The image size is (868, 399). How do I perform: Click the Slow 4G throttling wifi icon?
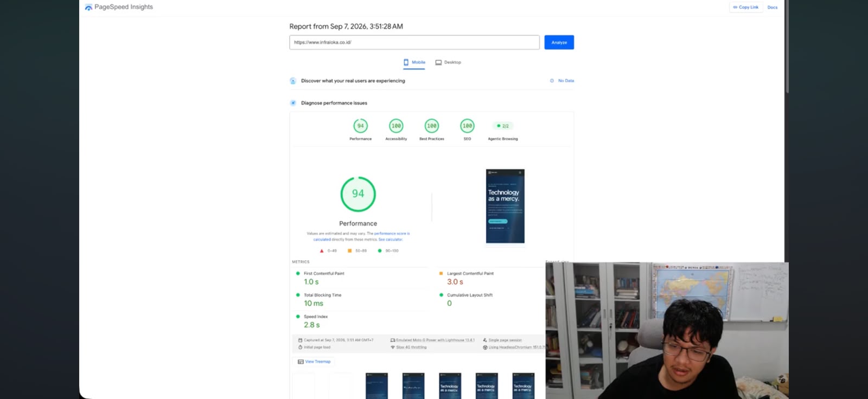pyautogui.click(x=393, y=347)
